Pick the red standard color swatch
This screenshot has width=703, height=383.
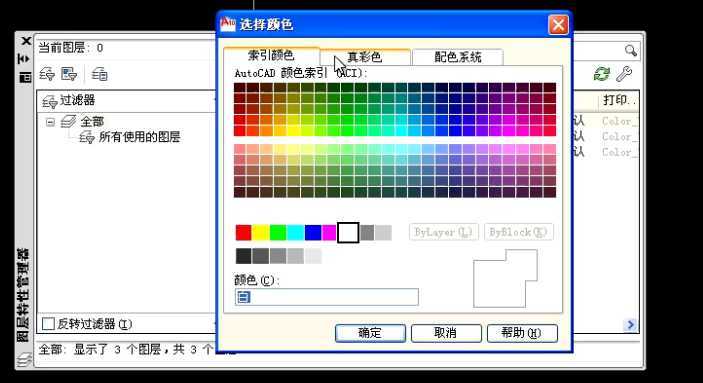point(243,233)
